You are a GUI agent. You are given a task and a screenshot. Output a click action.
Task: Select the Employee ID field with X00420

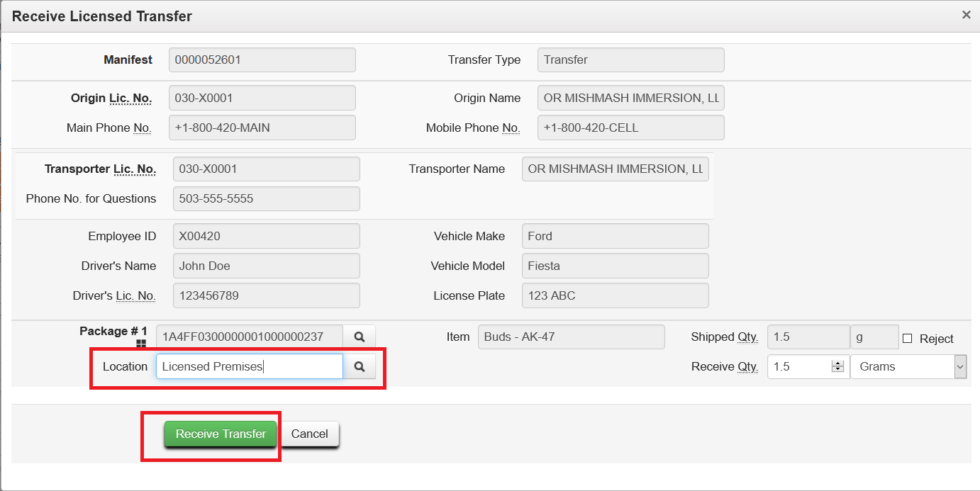[267, 237]
